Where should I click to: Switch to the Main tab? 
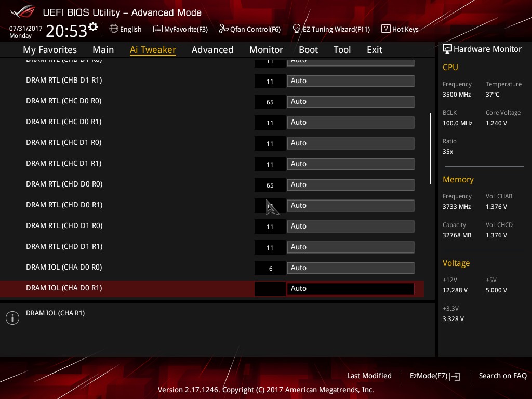point(103,50)
